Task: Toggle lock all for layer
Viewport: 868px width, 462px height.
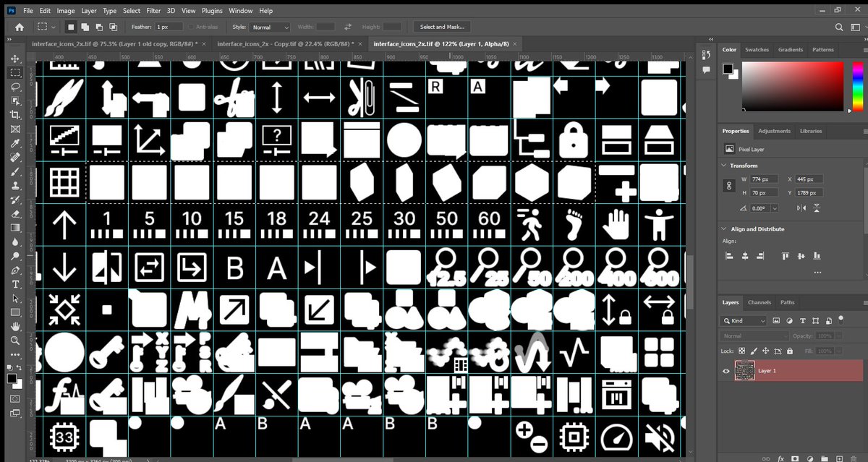Action: coord(789,351)
